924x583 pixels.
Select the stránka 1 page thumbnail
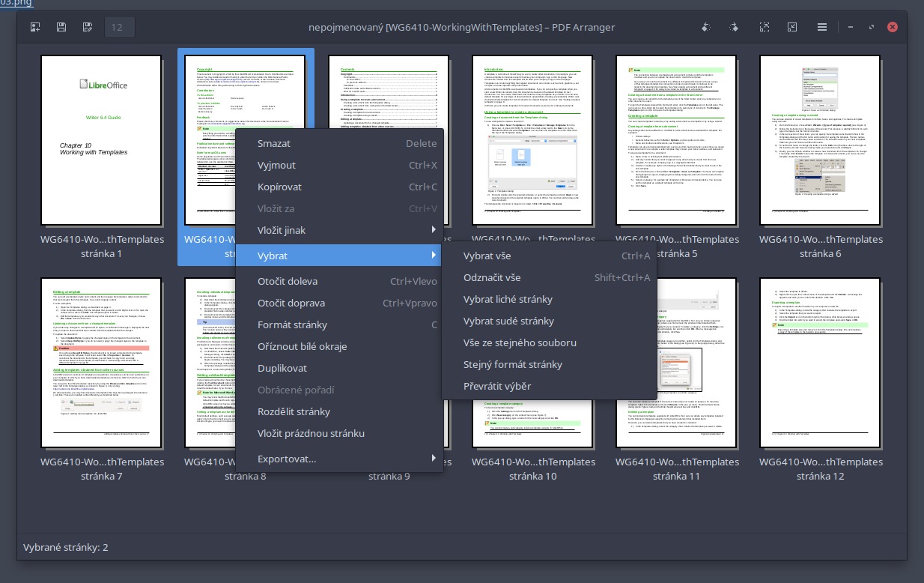(x=102, y=140)
